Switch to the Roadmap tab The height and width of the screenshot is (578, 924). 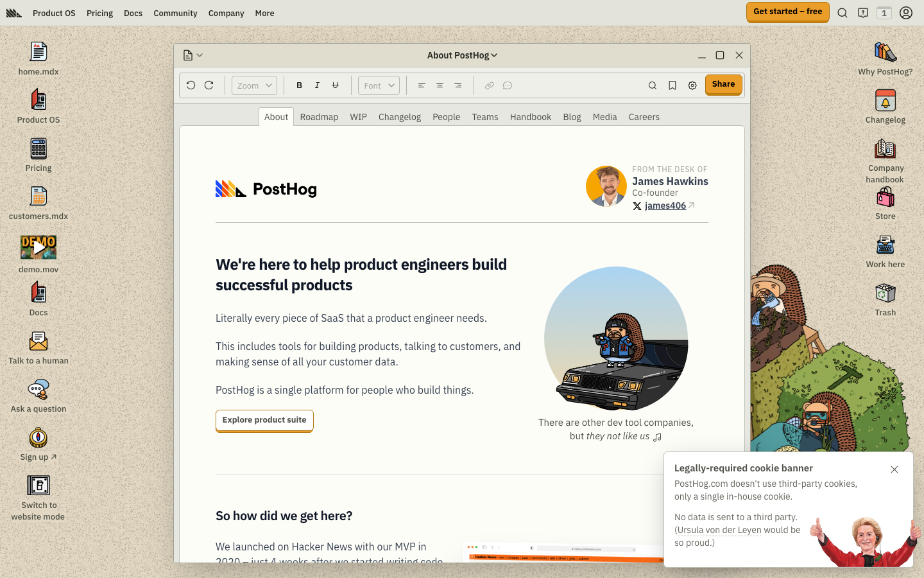(319, 117)
